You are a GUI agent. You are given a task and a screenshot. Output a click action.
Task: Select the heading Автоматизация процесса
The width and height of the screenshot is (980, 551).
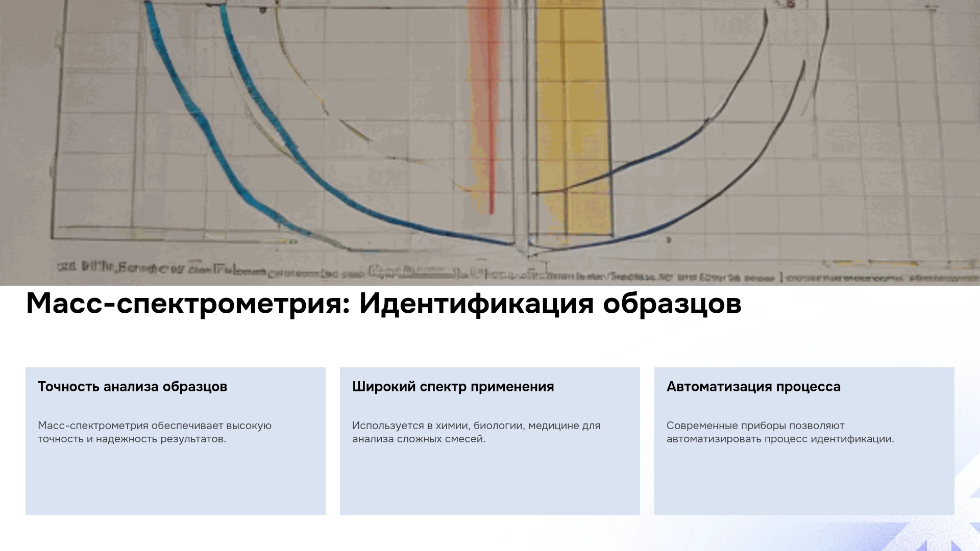tap(753, 387)
